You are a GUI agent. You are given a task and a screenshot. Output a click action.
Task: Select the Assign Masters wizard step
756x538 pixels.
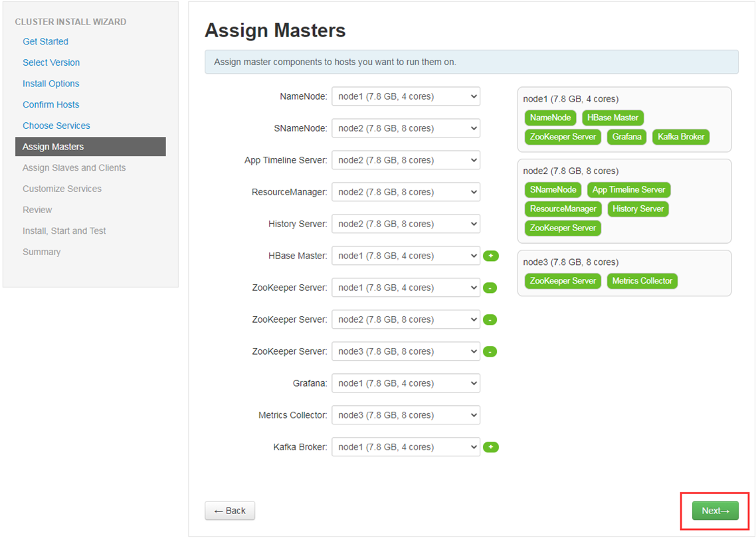(90, 147)
